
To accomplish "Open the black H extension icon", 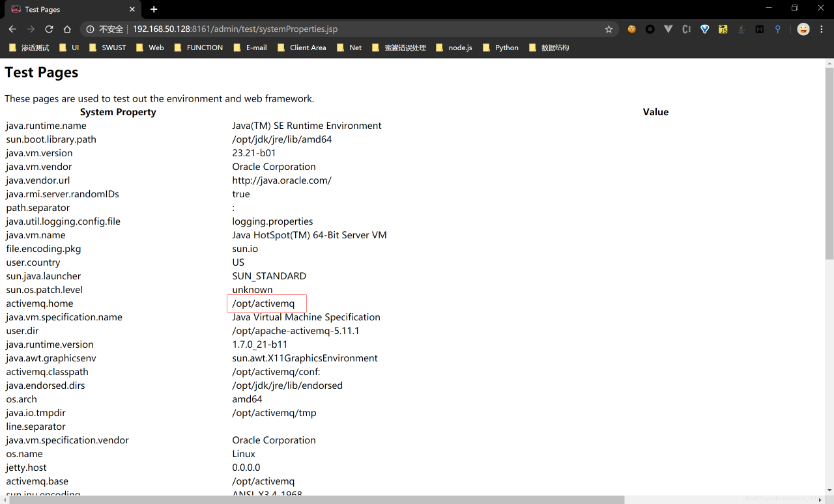I will (x=759, y=29).
